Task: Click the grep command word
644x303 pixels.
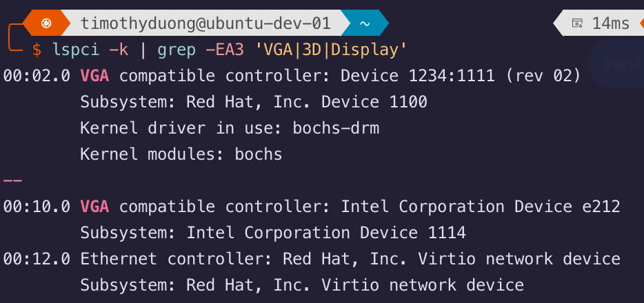Action: (176, 50)
